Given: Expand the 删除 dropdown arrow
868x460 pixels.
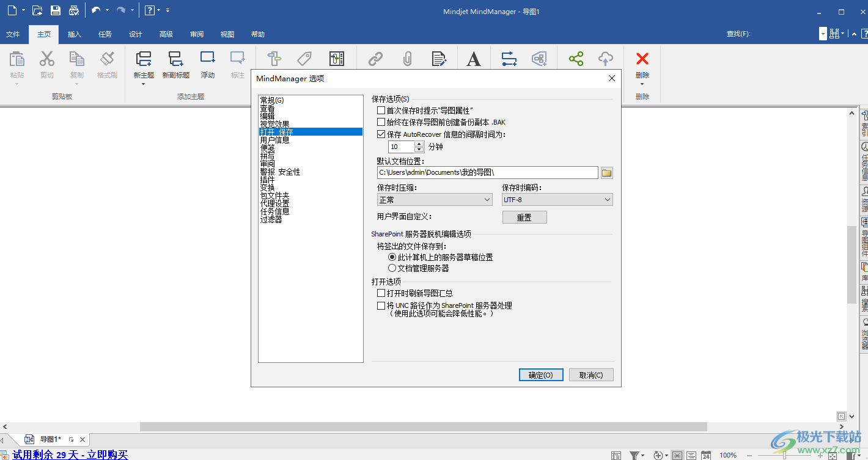Looking at the screenshot, I should [642, 84].
